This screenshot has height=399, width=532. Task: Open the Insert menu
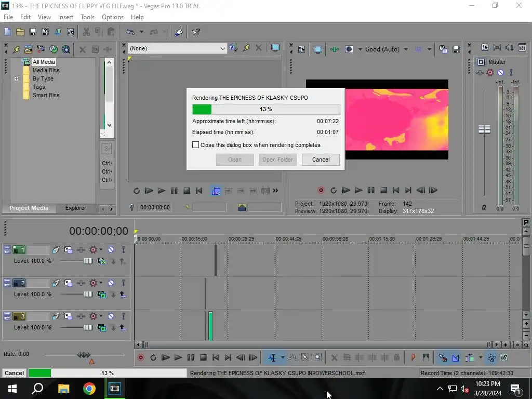[x=65, y=17]
